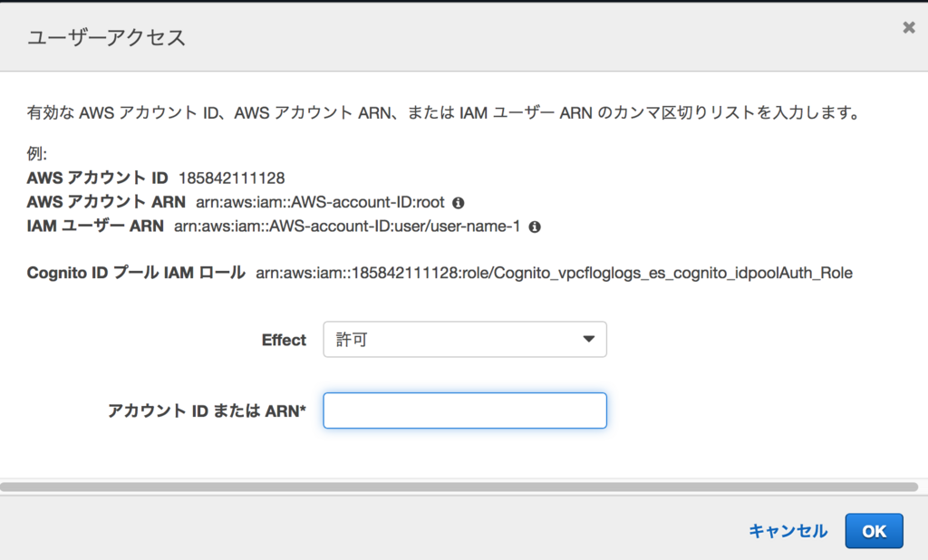Image resolution: width=928 pixels, height=560 pixels.
Task: Show info for IAM ユーザー ARN example
Action: [x=535, y=227]
